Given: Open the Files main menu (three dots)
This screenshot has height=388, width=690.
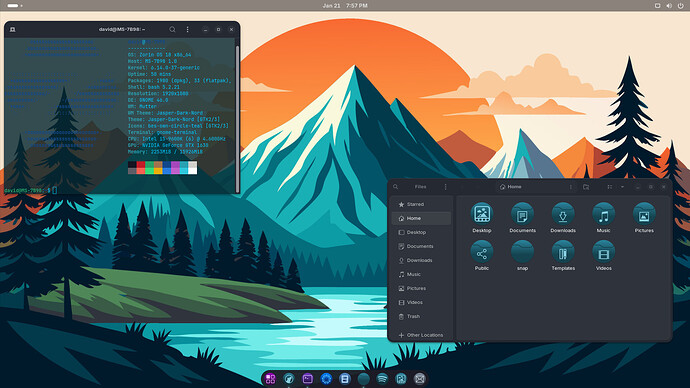Looking at the screenshot, I should coord(445,187).
